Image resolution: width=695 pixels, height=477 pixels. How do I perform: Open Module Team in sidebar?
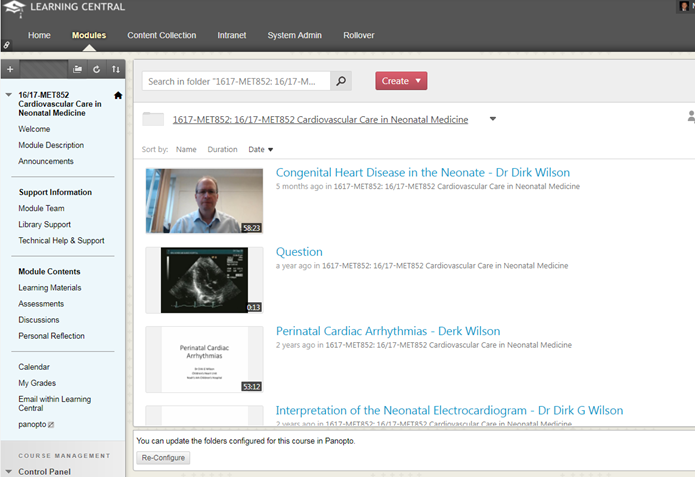click(x=41, y=208)
